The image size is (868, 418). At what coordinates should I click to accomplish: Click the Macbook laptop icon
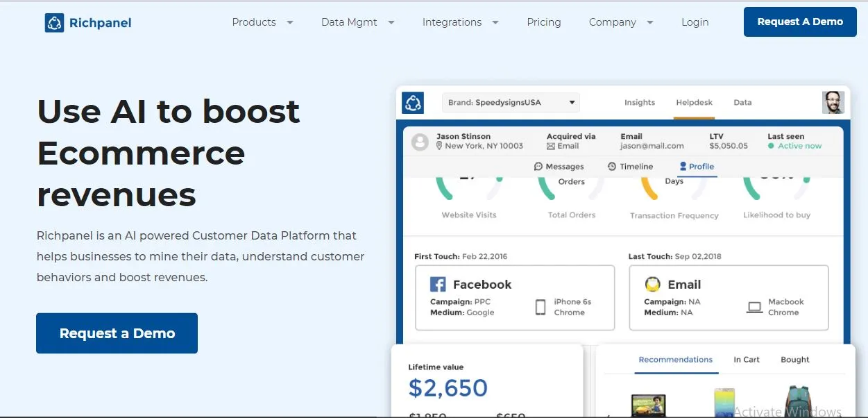click(755, 307)
